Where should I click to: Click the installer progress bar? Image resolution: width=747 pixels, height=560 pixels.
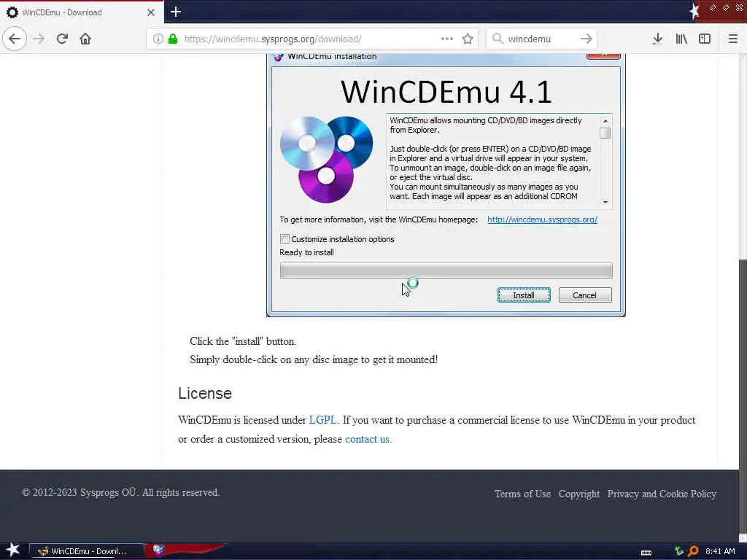(446, 270)
